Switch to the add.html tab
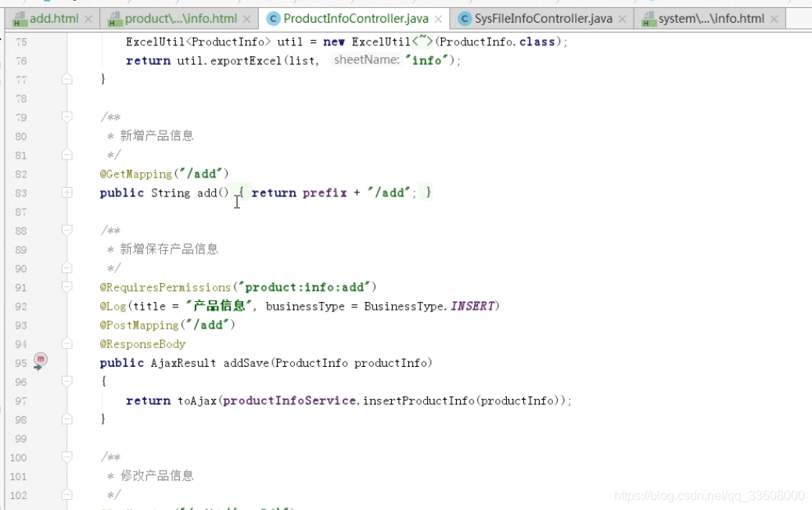812x510 pixels. point(53,19)
